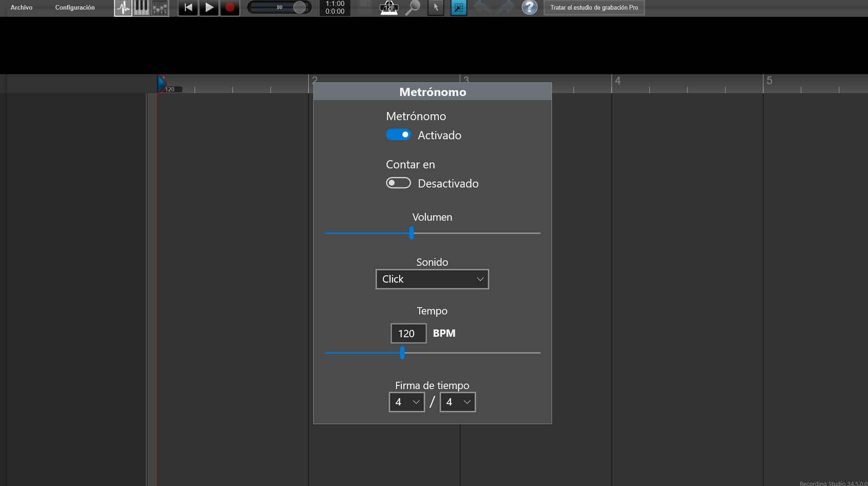This screenshot has height=486, width=868.
Task: Click Tratar el estudio de grabación Pro
Action: [594, 8]
